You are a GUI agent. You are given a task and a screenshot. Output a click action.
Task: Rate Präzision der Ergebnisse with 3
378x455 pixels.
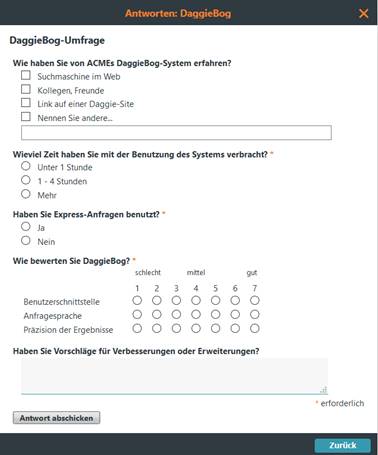tap(176, 329)
